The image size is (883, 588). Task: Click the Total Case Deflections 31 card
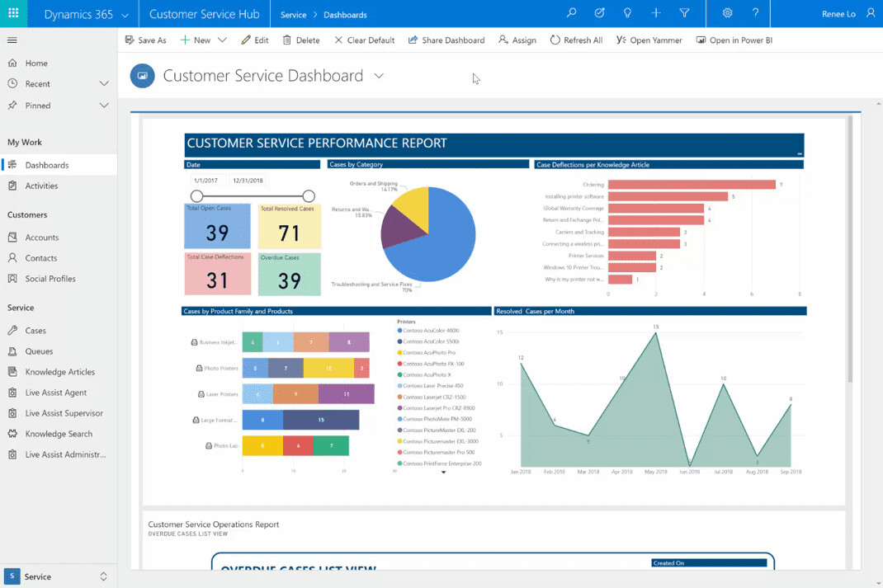click(x=217, y=274)
